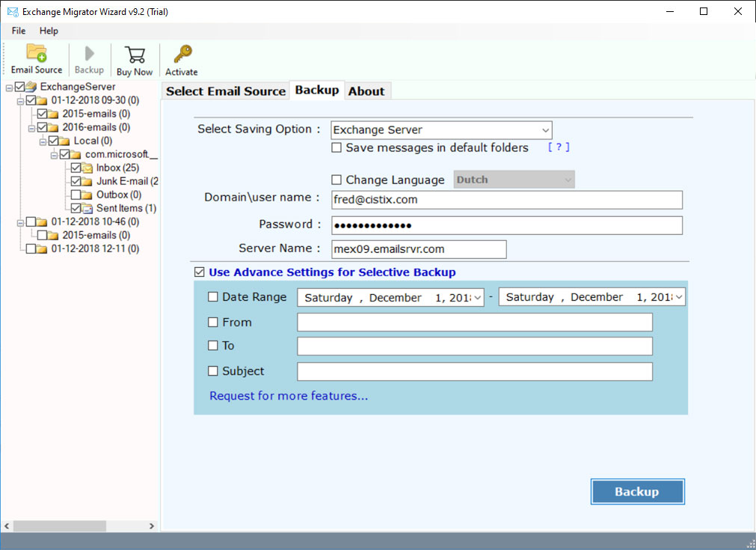Viewport: 756px width, 550px height.
Task: Click the Password field
Action: 507,225
